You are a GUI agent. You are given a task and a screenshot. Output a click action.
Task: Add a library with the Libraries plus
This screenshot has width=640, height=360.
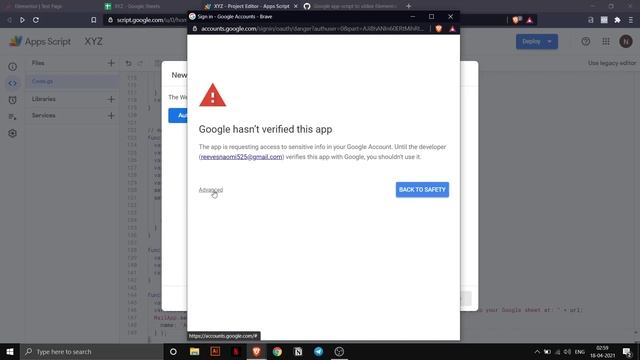111,99
